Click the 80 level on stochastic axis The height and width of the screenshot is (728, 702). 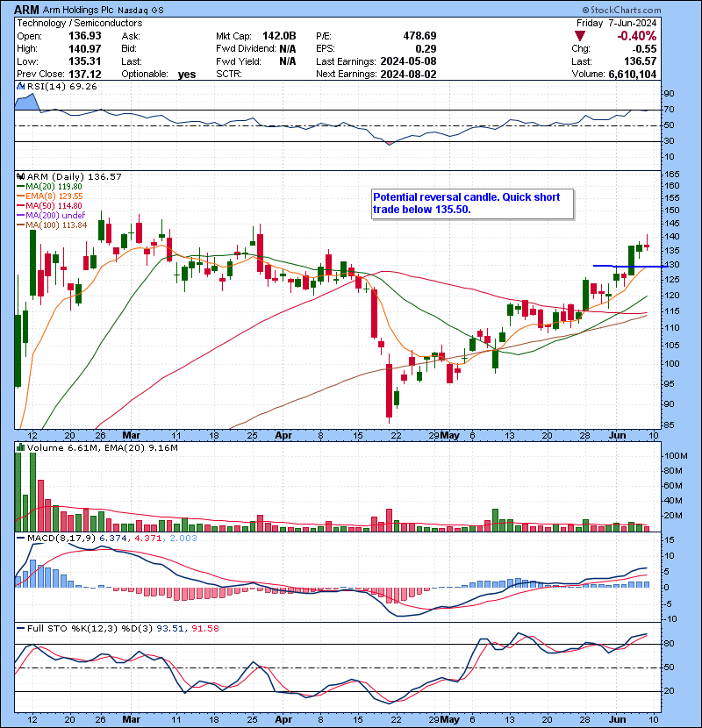(670, 644)
